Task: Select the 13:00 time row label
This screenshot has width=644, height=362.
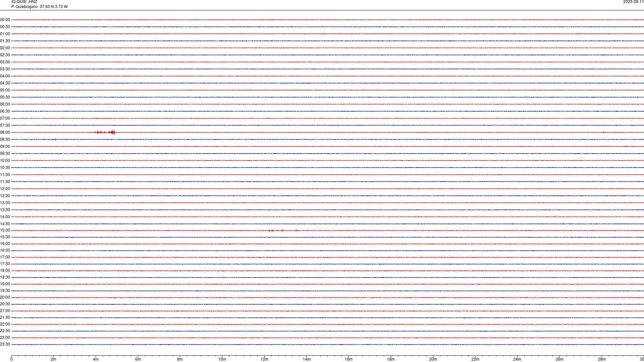Action: [x=5, y=203]
